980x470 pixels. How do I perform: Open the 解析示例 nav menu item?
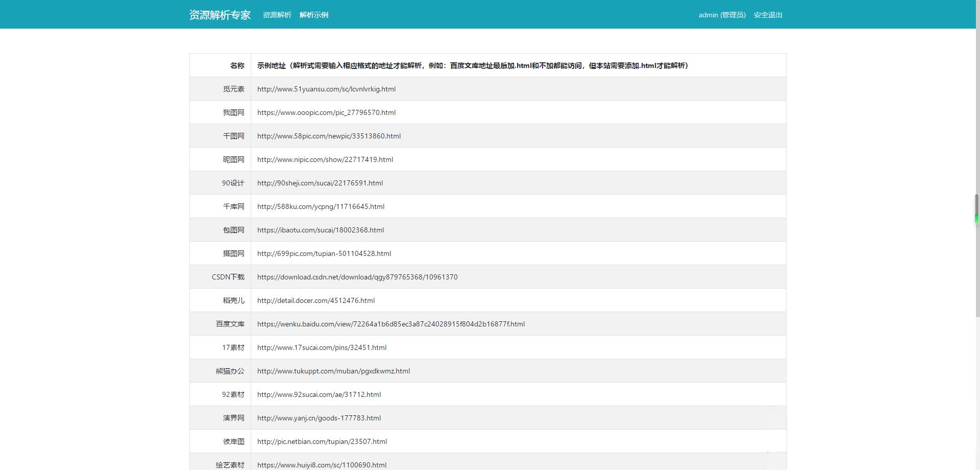click(x=314, y=15)
